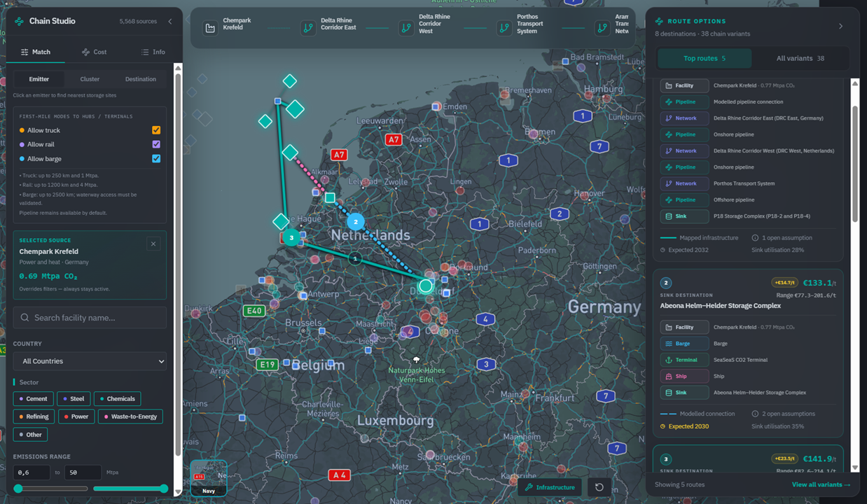Click the 2 open assumptions info icon
The width and height of the screenshot is (867, 504).
coord(755,414)
